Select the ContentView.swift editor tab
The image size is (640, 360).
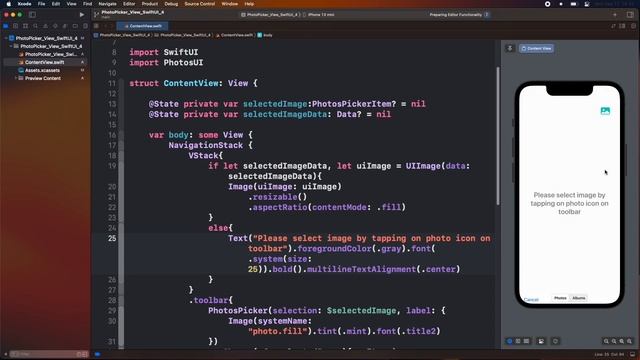pos(142,26)
